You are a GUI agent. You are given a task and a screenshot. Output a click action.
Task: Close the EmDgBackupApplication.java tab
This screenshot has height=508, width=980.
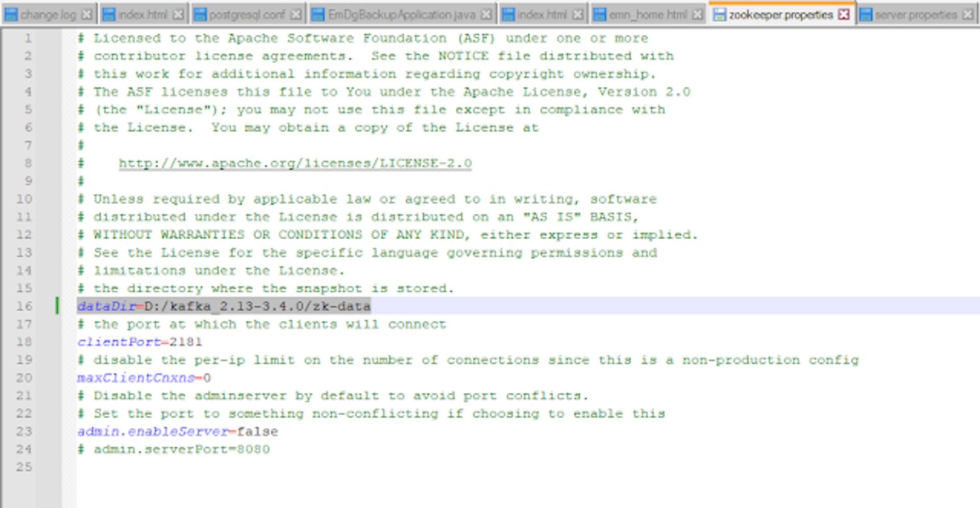[486, 15]
